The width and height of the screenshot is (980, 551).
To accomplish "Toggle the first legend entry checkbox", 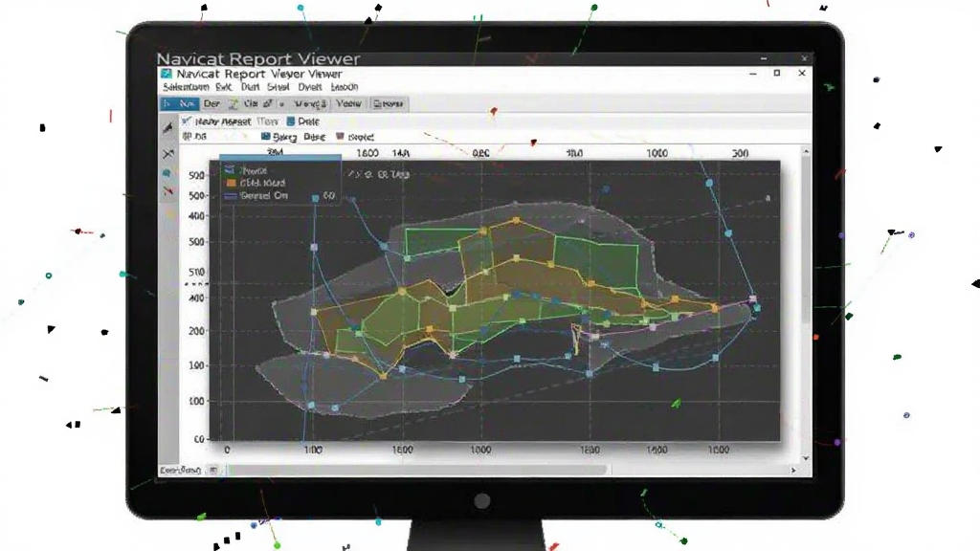I will [230, 170].
